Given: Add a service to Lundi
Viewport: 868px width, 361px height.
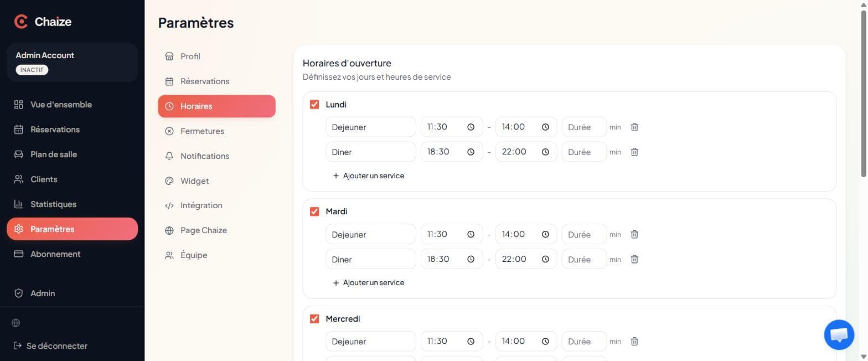Looking at the screenshot, I should pos(368,176).
